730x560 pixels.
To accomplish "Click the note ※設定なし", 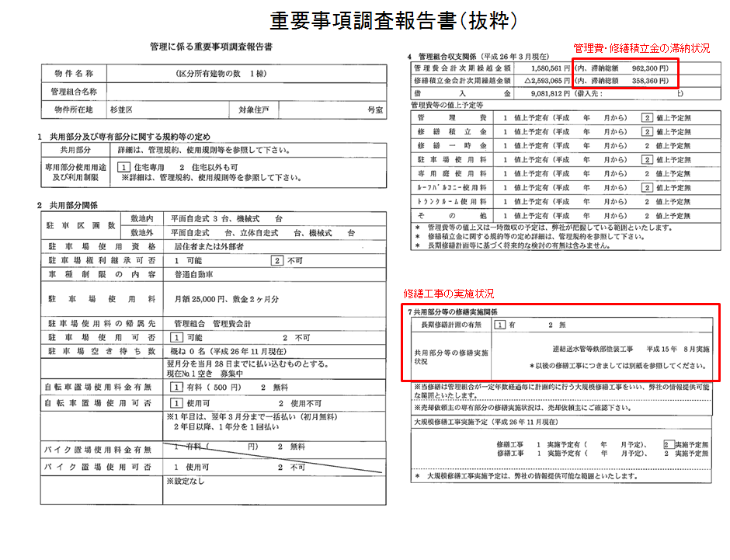I will pos(186,482).
